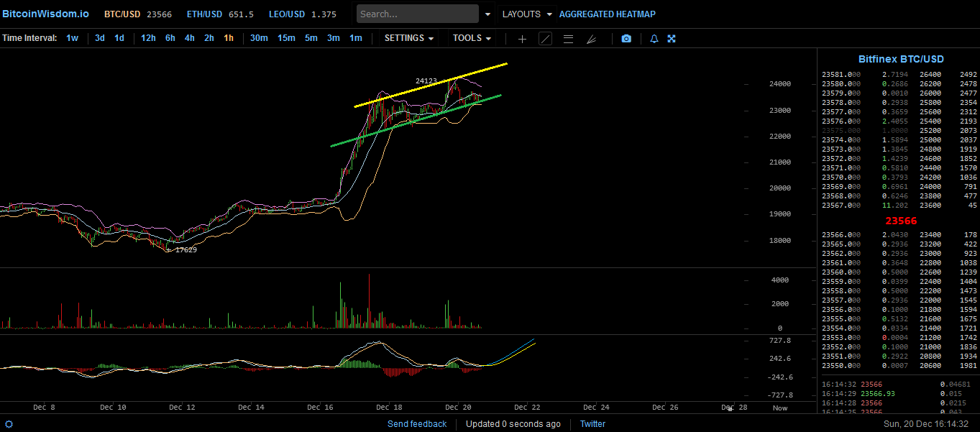Click the green lower trend line
This screenshot has width=980, height=432.
tap(416, 121)
